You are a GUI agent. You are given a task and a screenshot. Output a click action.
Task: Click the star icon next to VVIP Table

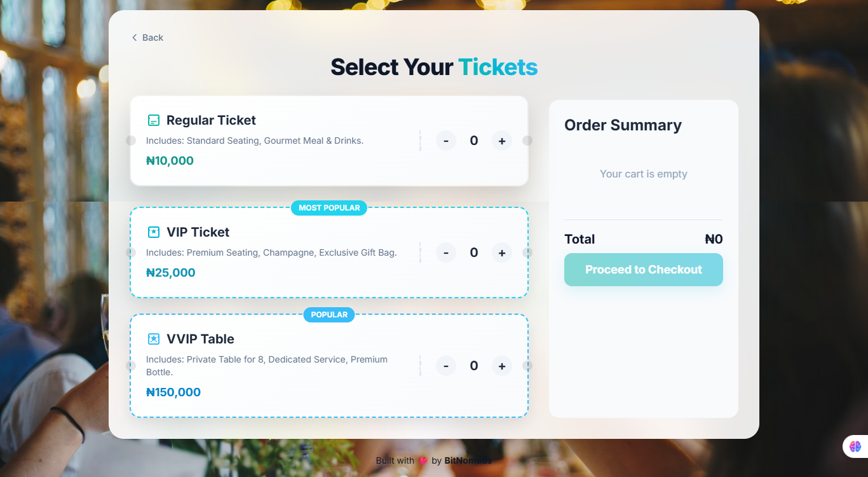pos(153,338)
